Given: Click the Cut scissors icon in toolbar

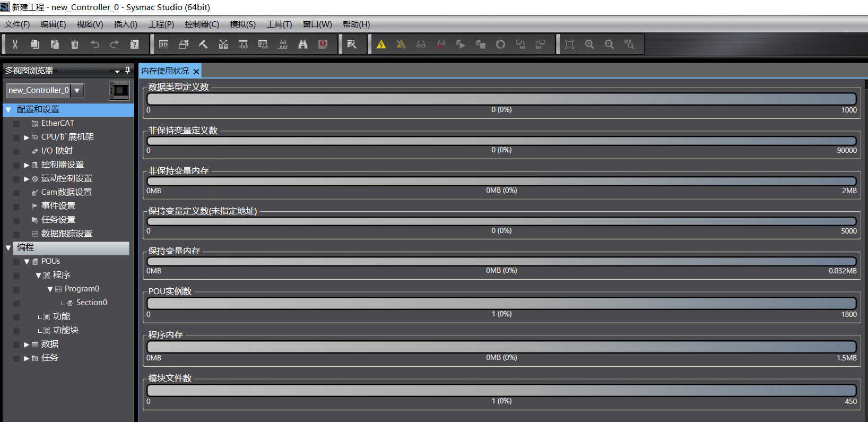Looking at the screenshot, I should [x=15, y=45].
